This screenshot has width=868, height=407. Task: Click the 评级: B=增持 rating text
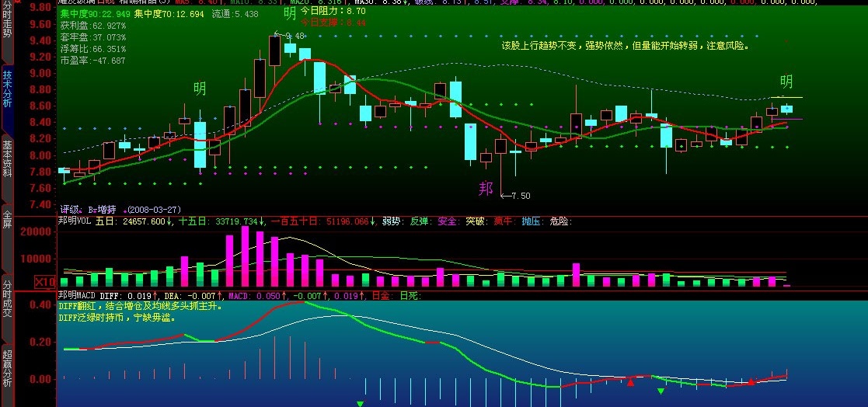point(89,210)
